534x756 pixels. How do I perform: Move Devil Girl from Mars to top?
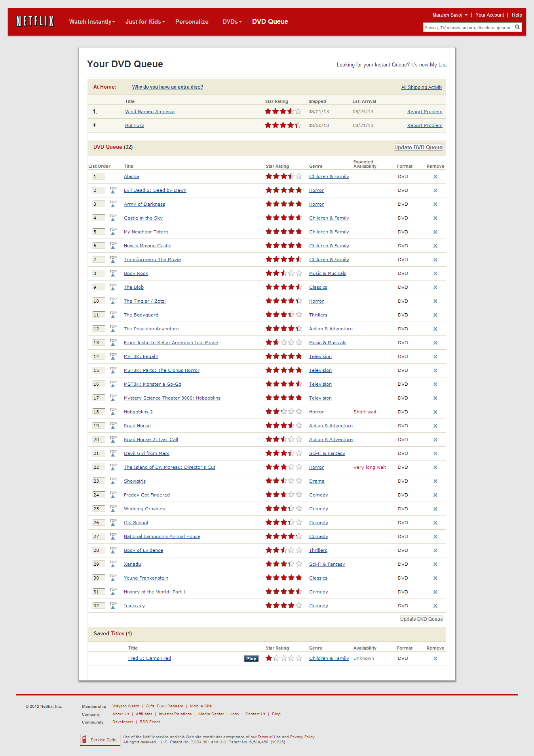pyautogui.click(x=113, y=453)
